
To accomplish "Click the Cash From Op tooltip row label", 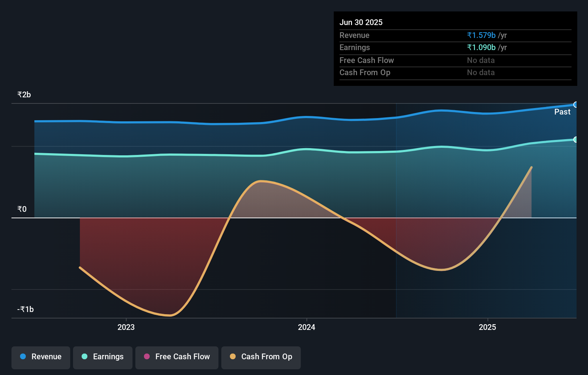I will click(365, 73).
